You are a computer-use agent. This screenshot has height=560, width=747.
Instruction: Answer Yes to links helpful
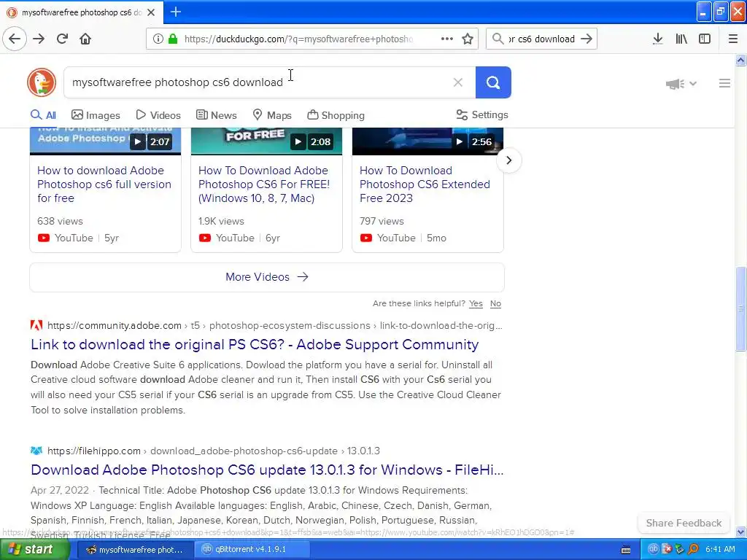click(x=476, y=303)
